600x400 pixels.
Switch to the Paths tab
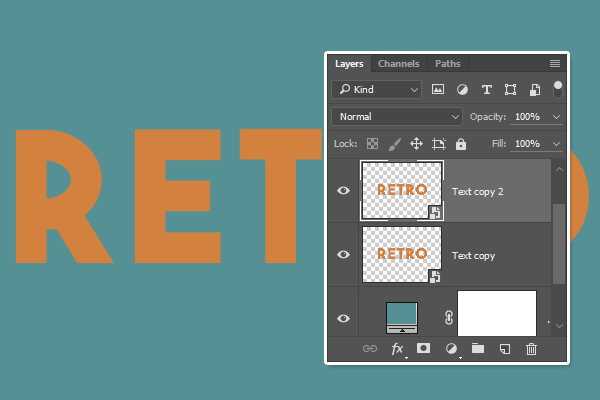tap(448, 64)
